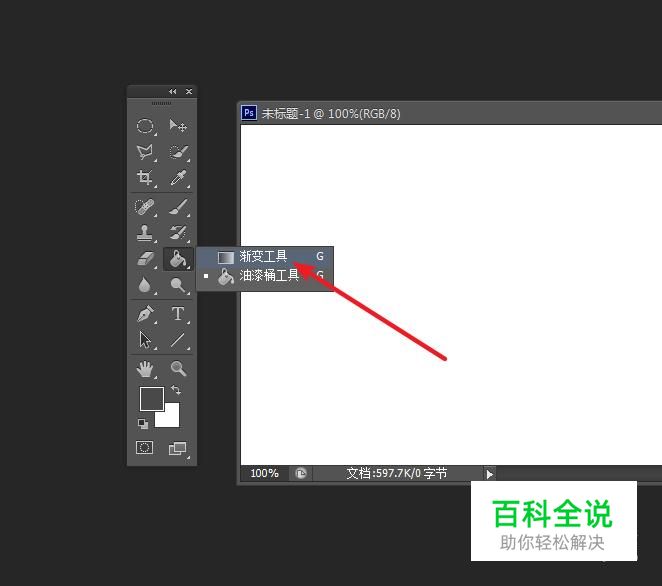Click the tools panel grip handle
662x586 pixels.
[162, 103]
